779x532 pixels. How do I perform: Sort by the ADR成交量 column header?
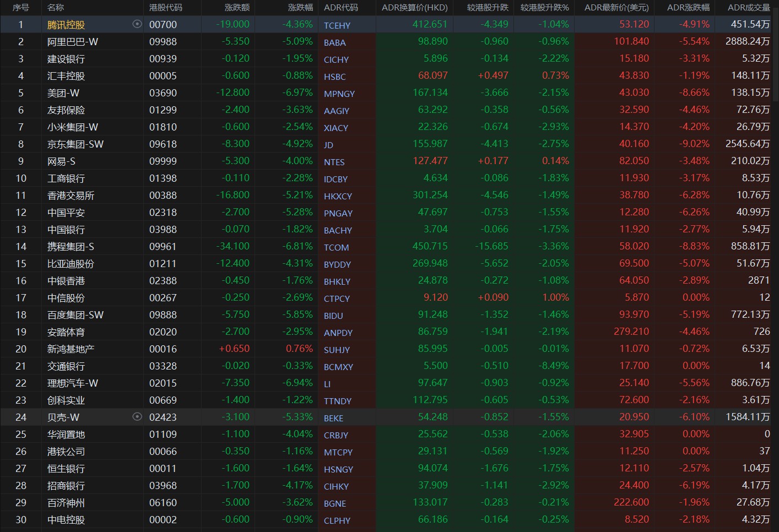[x=748, y=8]
